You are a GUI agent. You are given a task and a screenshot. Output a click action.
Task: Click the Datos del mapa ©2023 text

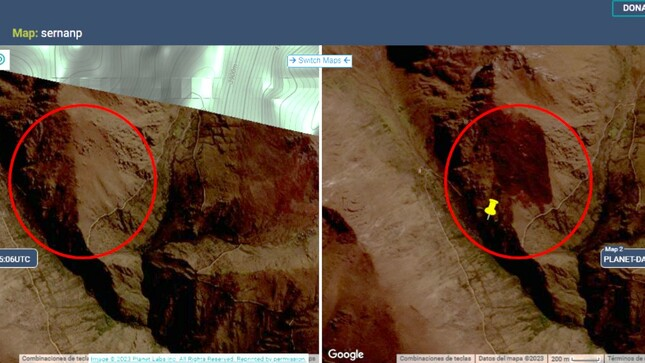[511, 358]
